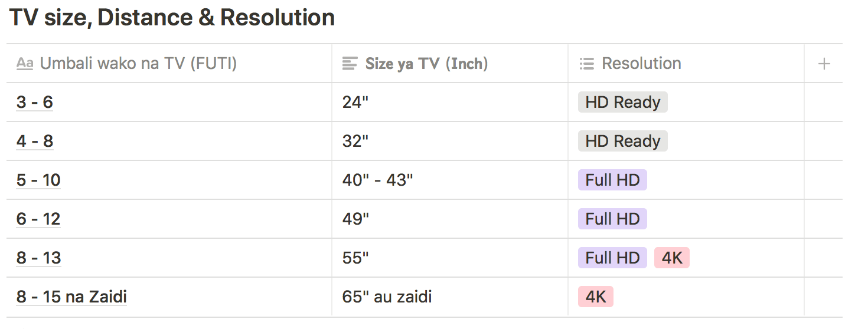
Task: Open the Resolution column header menu
Action: tap(686, 64)
